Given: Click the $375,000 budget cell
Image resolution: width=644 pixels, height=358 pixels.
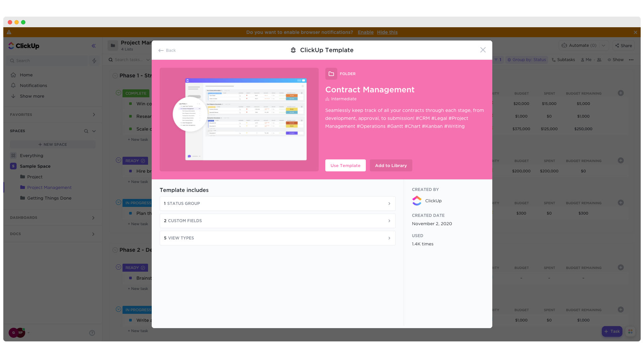Looking at the screenshot, I should 521,129.
